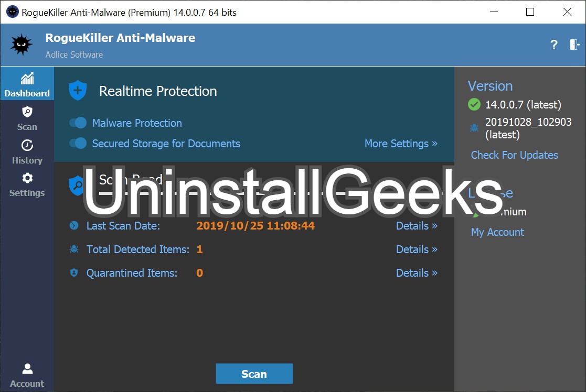Click the RogueKiller logo in header

(22, 45)
